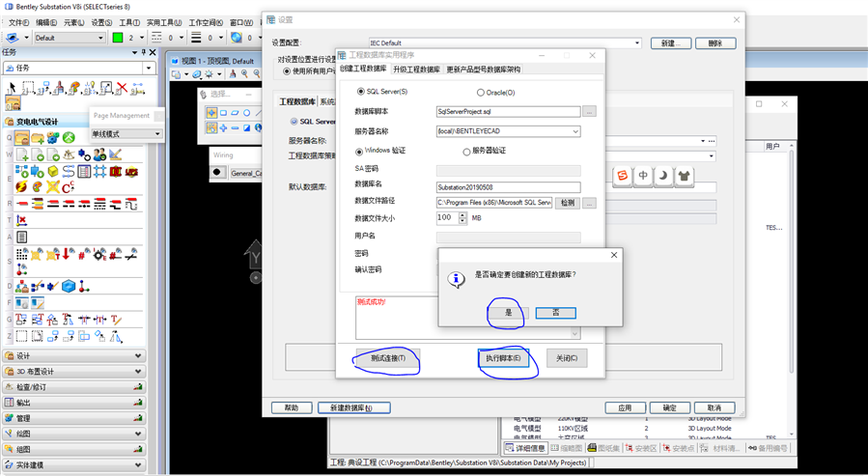Click the 数据文件路径 input field
Viewport: 868px width, 476px height.
494,203
